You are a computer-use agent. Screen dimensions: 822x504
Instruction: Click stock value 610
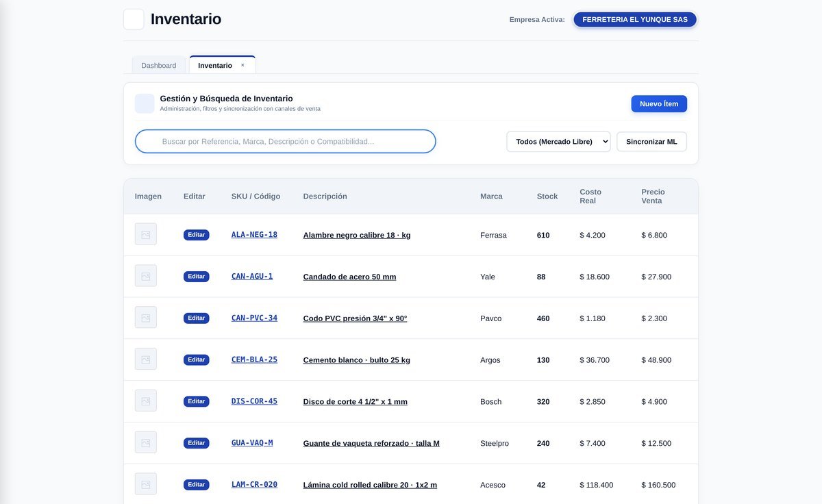[x=543, y=235]
